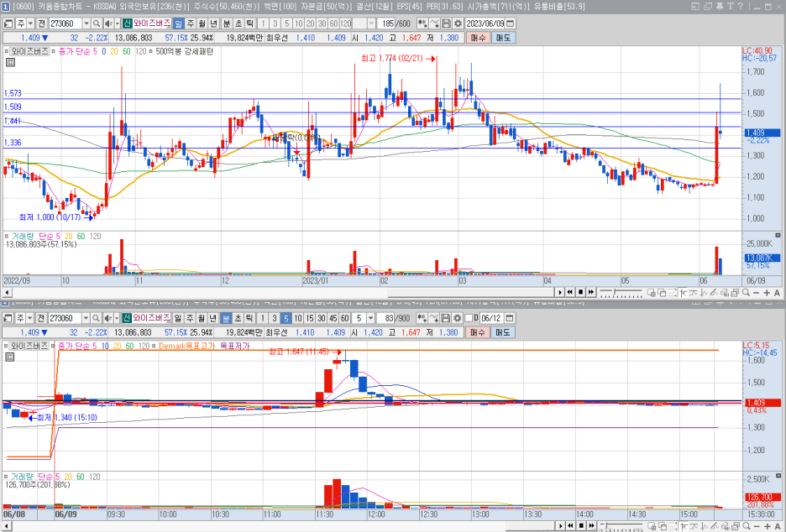Select the 10-minute interval tab in bottom chart
This screenshot has height=532, width=786.
click(298, 318)
